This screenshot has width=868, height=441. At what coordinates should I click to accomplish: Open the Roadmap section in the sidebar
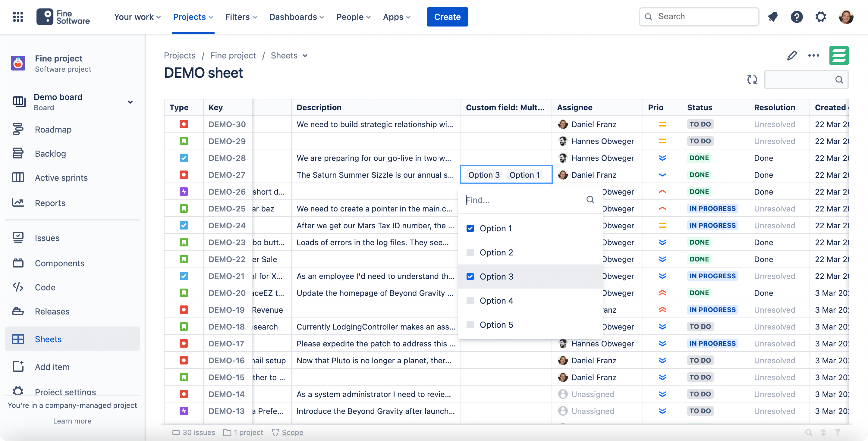[53, 129]
